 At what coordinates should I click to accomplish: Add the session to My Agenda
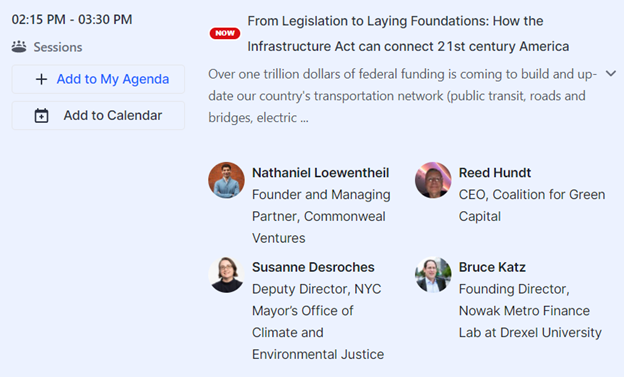[98, 79]
